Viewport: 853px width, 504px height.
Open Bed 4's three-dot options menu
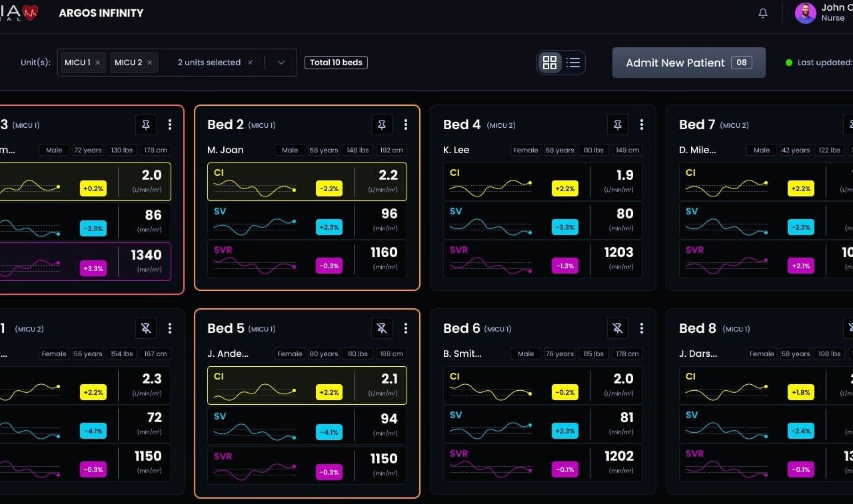point(642,125)
